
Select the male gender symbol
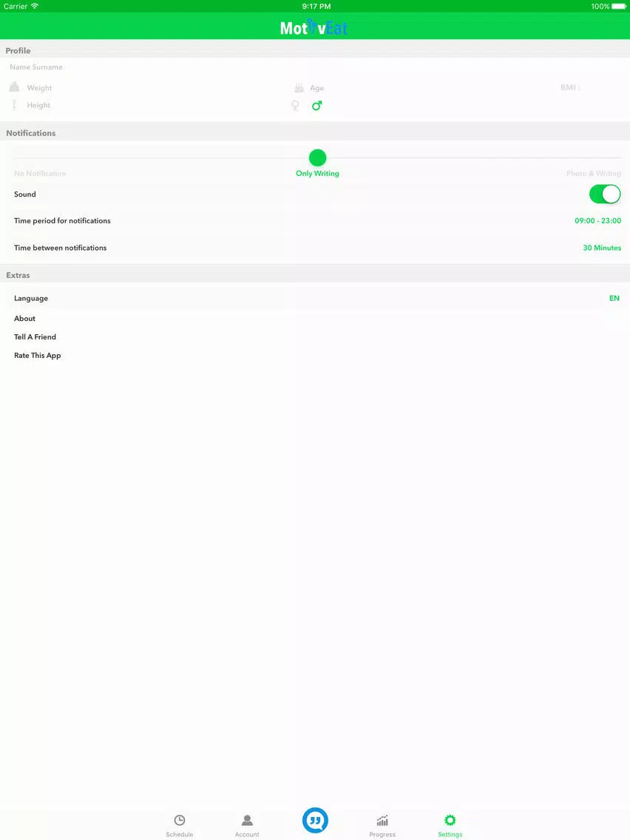pyautogui.click(x=316, y=106)
